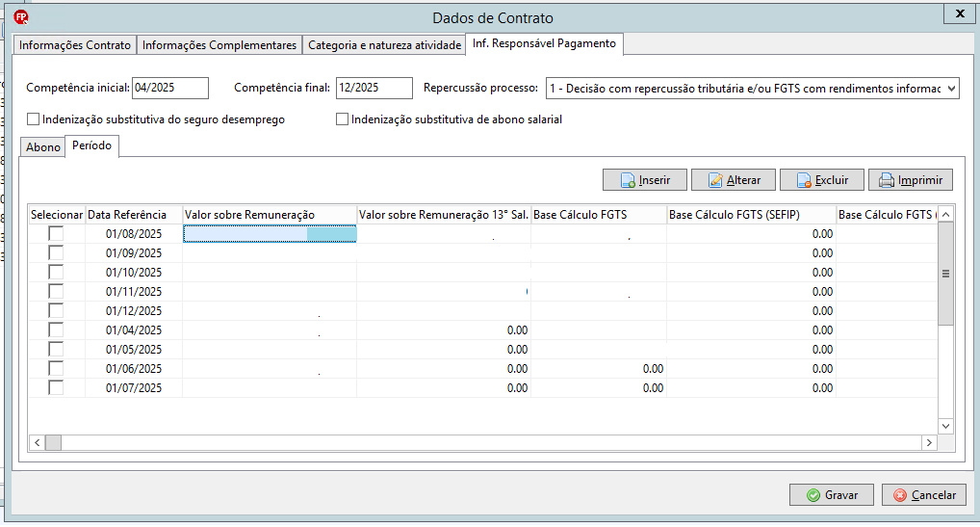Select the 01/09/2025 date cell
The image size is (980, 527).
tap(134, 253)
